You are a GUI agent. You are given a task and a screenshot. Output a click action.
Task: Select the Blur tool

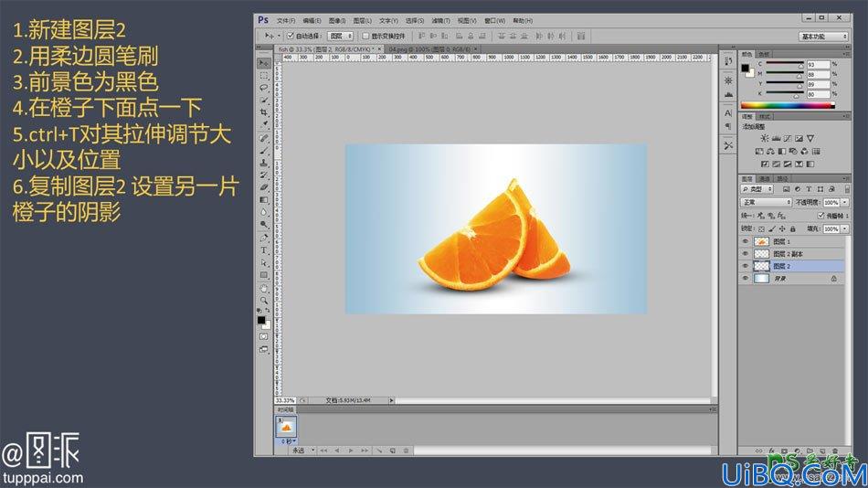point(264,212)
